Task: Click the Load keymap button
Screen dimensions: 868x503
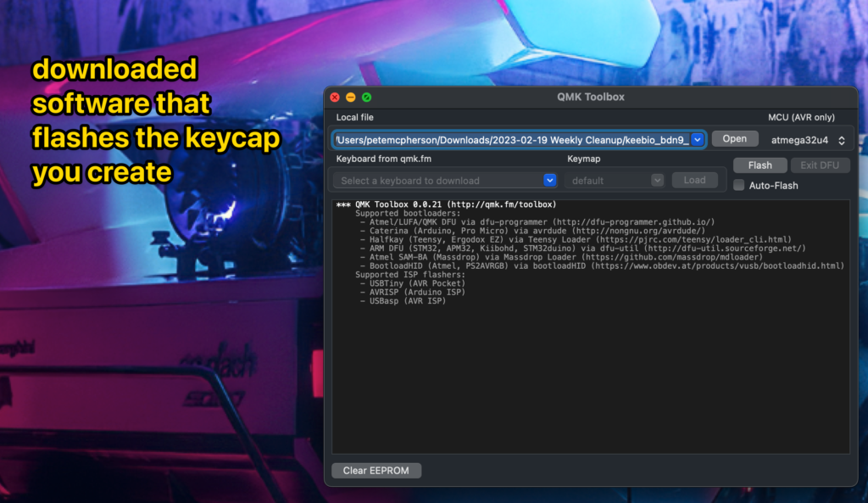Action: pyautogui.click(x=694, y=180)
